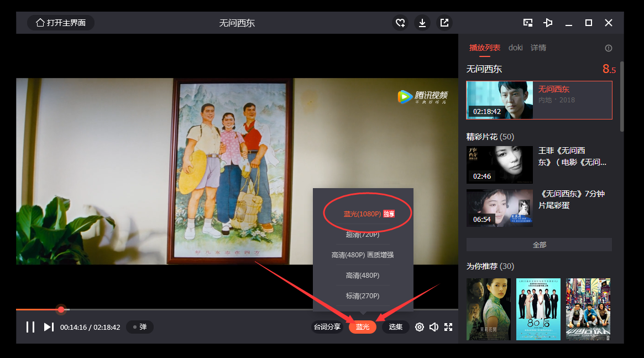Add movie to favorites with heart icon

click(400, 23)
